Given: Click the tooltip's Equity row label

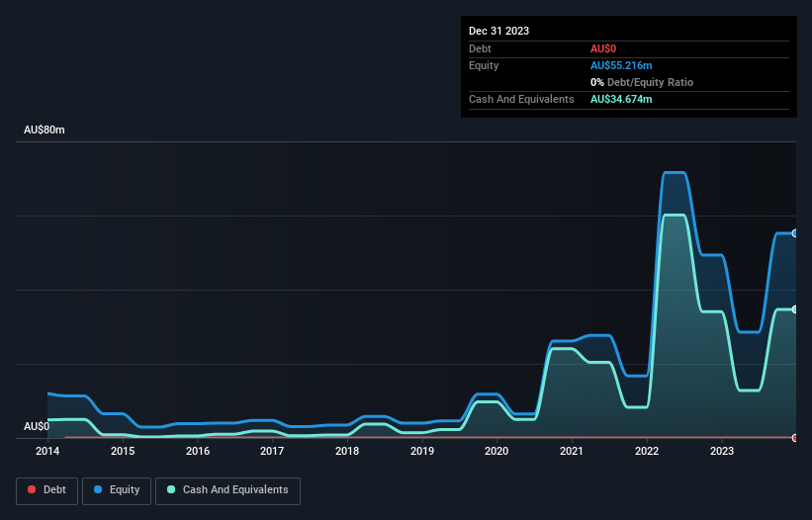Looking at the screenshot, I should pyautogui.click(x=484, y=65).
